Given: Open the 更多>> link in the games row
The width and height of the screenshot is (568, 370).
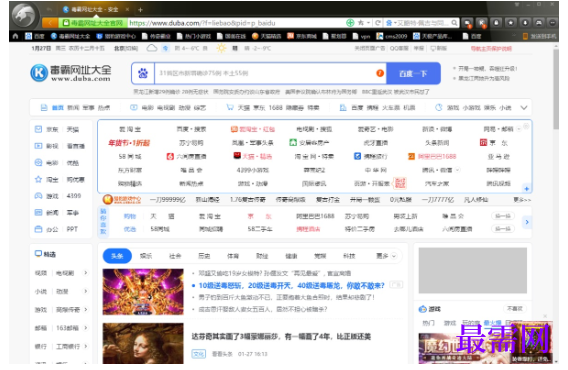Looking at the screenshot, I should [x=522, y=200].
